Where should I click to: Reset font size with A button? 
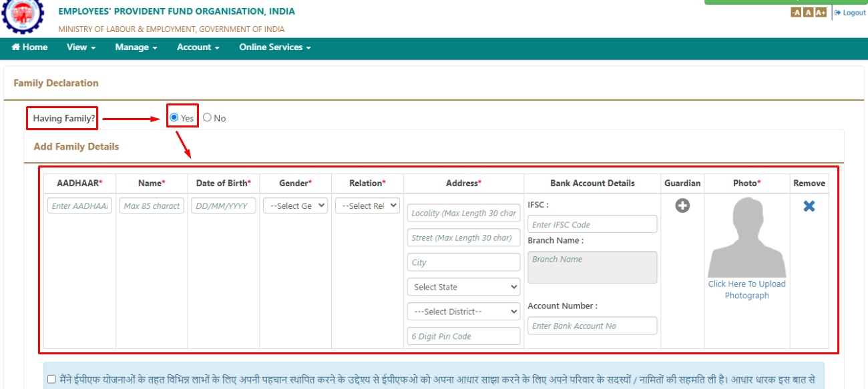click(x=808, y=13)
